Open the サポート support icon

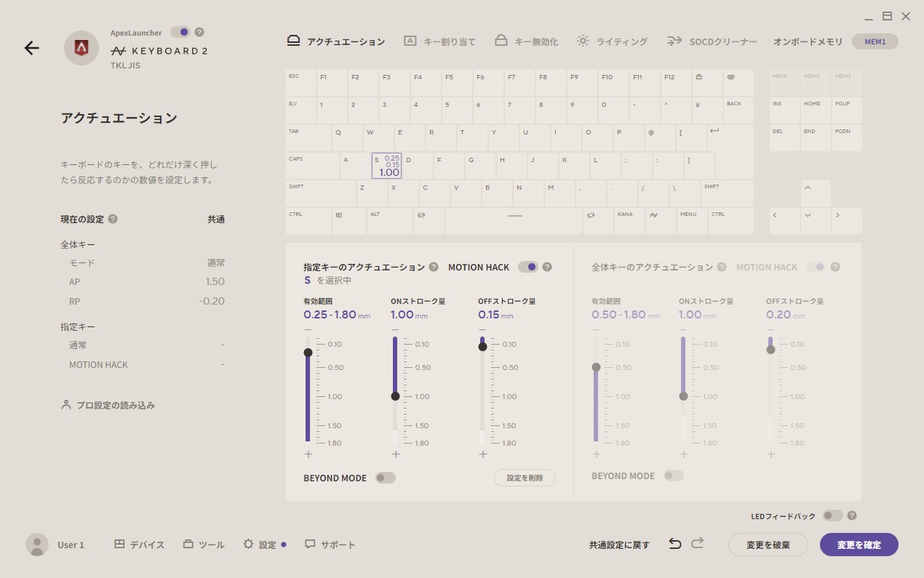[310, 544]
